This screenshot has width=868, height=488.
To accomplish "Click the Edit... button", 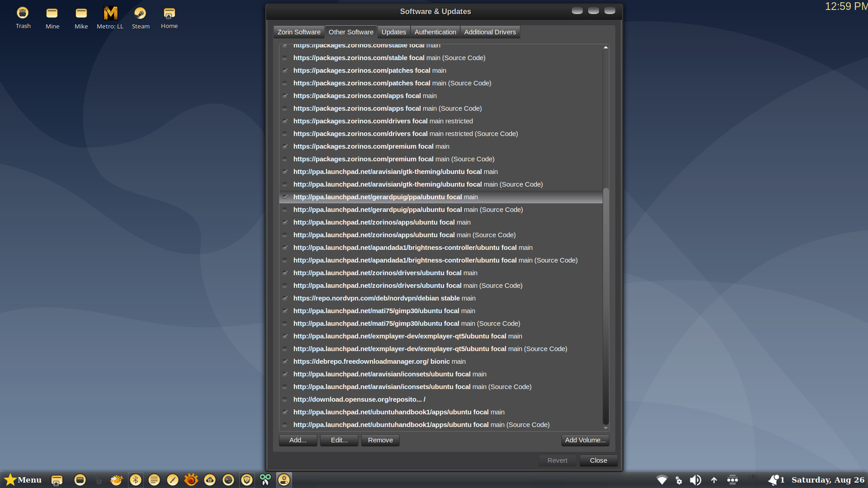I will (x=339, y=440).
